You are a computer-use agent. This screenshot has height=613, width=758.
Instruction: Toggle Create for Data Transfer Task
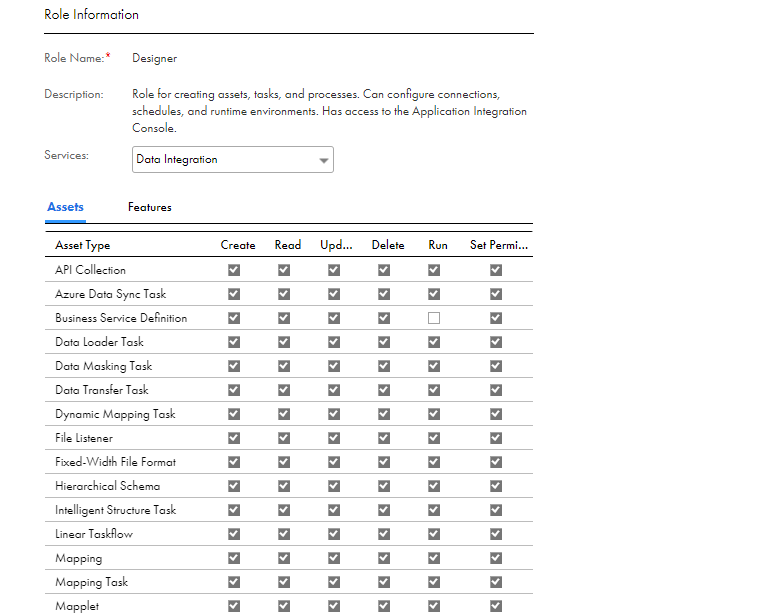pos(234,390)
